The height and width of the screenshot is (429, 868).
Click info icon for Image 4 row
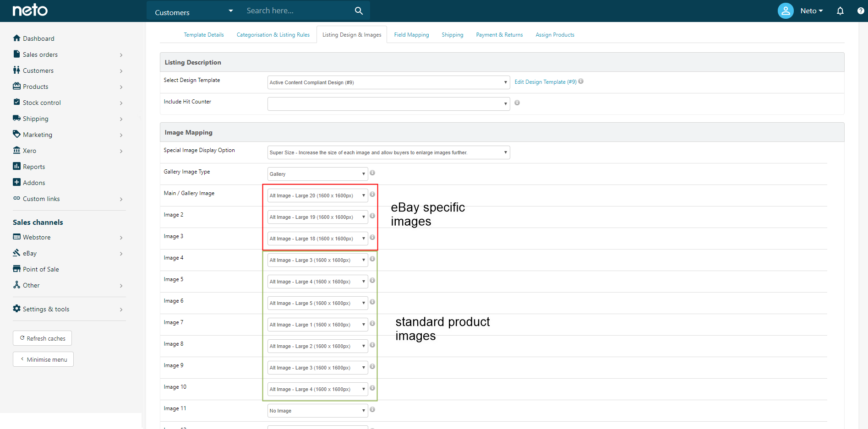point(372,259)
